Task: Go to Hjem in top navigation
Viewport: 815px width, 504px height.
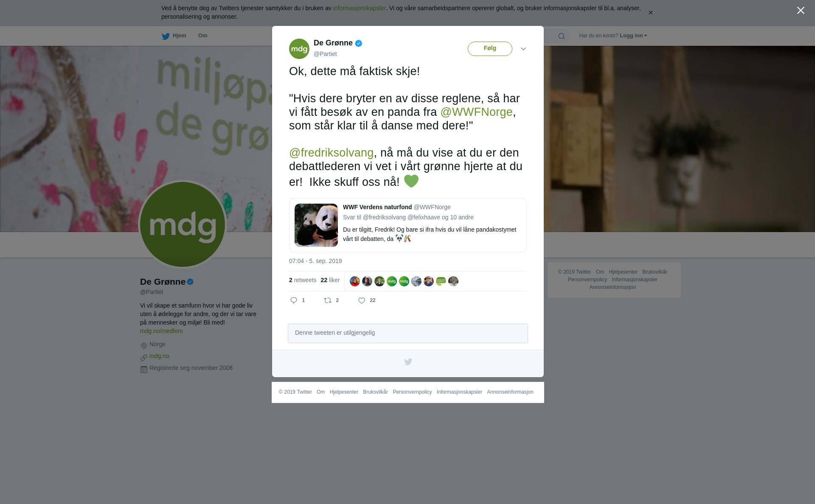Action: coord(179,36)
